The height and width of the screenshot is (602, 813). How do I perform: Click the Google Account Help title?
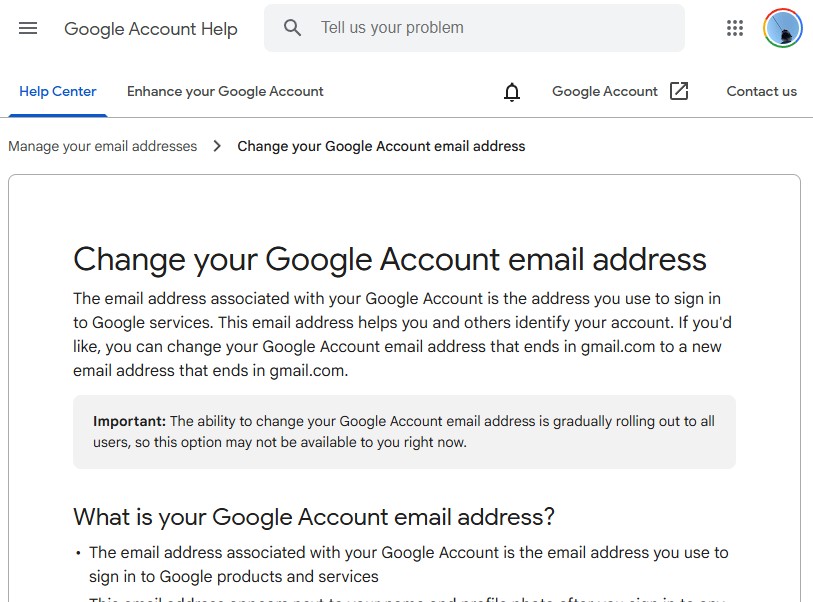[151, 29]
